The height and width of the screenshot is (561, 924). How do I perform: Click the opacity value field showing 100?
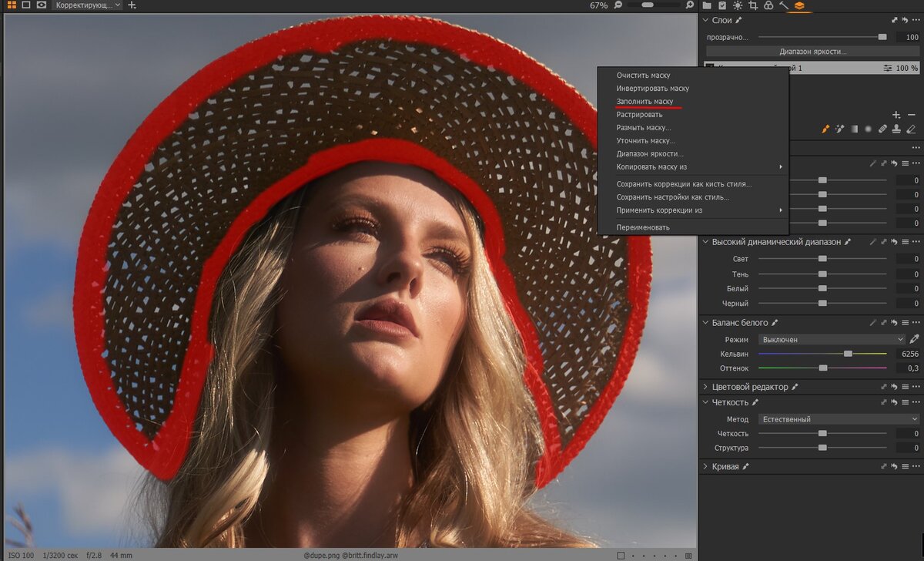[908, 37]
